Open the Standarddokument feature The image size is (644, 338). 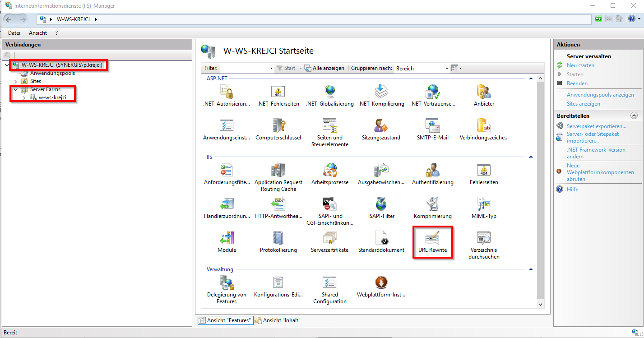[381, 242]
